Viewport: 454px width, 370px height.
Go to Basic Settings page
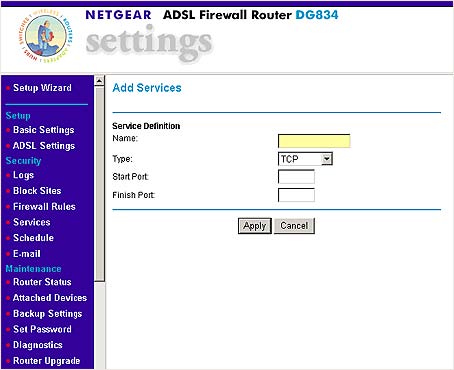click(43, 130)
